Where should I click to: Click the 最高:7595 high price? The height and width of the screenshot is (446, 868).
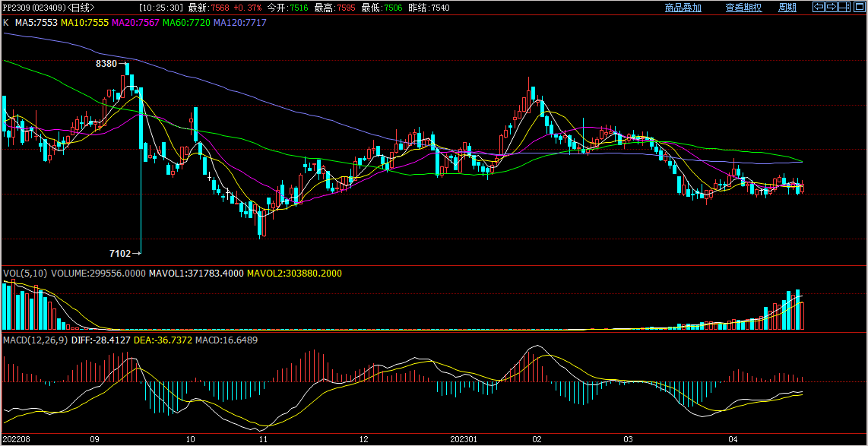coord(334,8)
